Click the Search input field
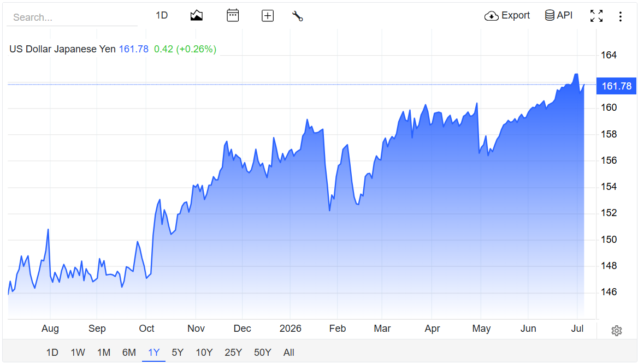 click(x=72, y=17)
